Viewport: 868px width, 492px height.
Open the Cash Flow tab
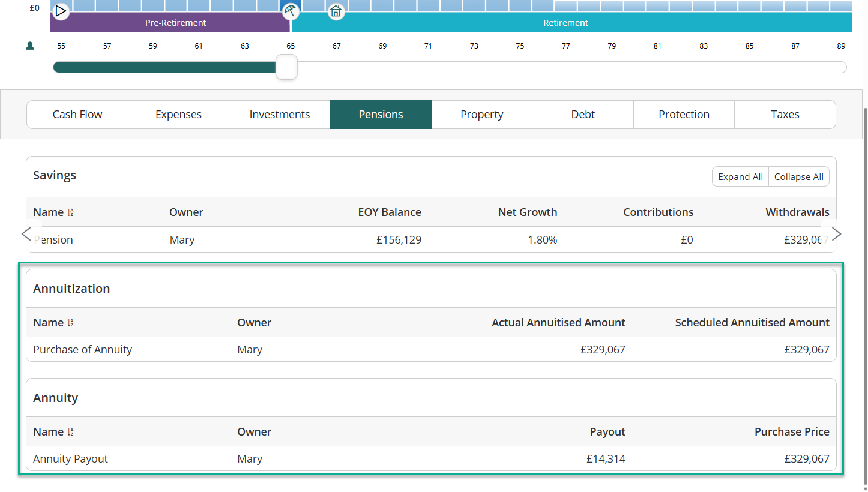tap(77, 115)
